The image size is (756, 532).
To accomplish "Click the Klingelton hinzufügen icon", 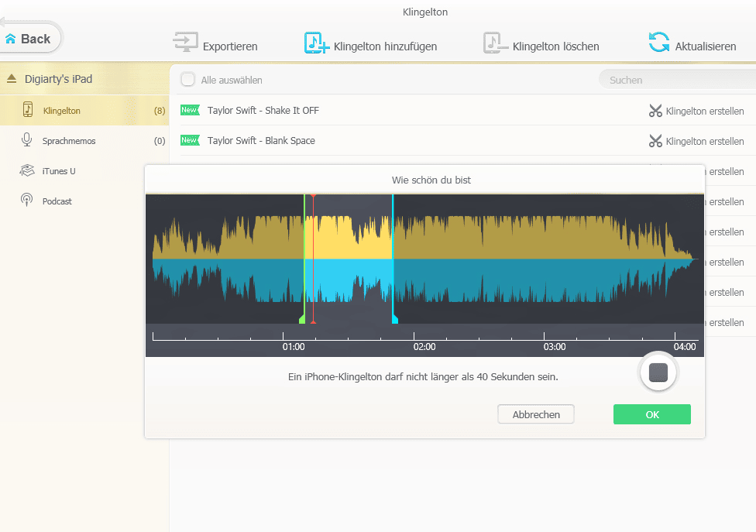I will tap(317, 43).
